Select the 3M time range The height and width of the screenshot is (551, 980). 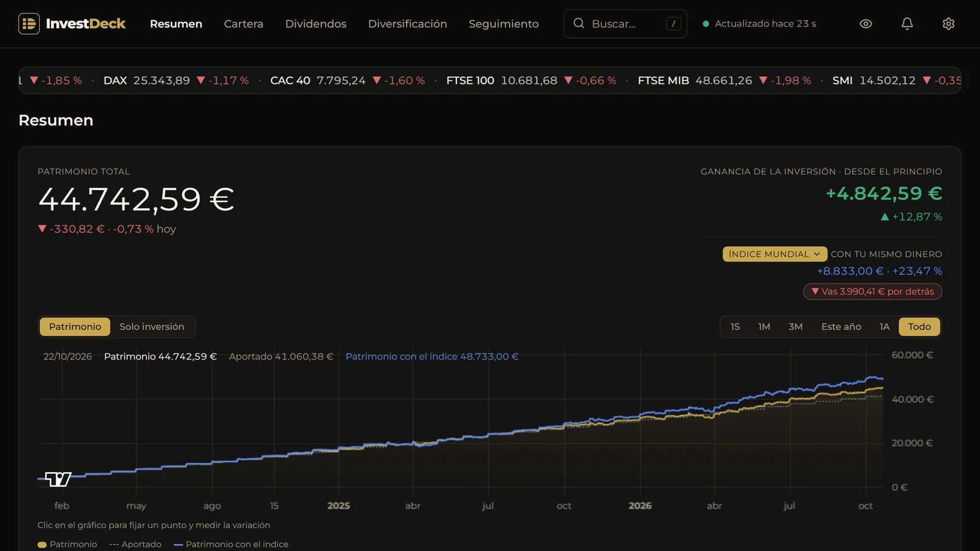point(795,327)
